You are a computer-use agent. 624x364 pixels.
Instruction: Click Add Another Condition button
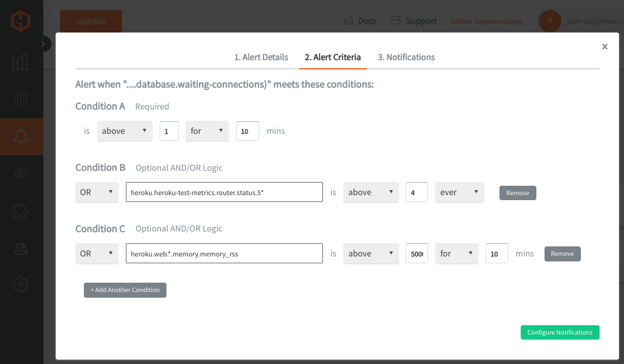click(125, 290)
